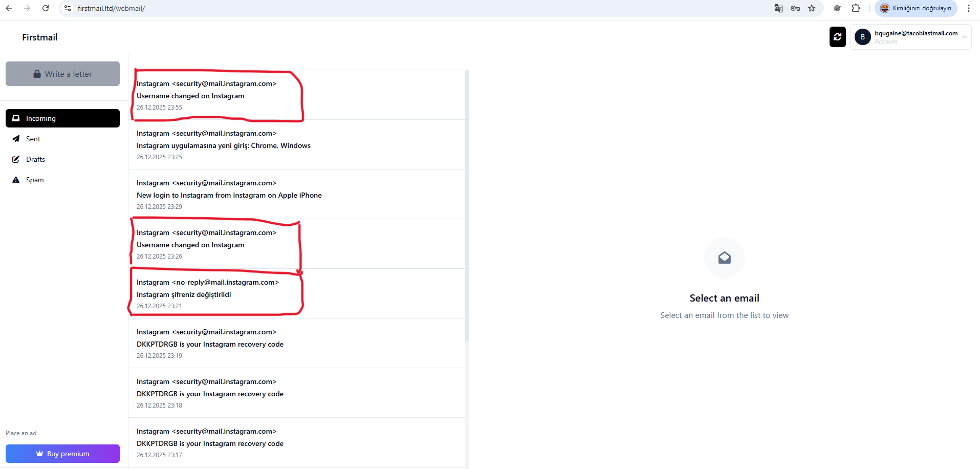The image size is (980, 469).
Task: Open the recovery code email from 23:19
Action: [296, 343]
